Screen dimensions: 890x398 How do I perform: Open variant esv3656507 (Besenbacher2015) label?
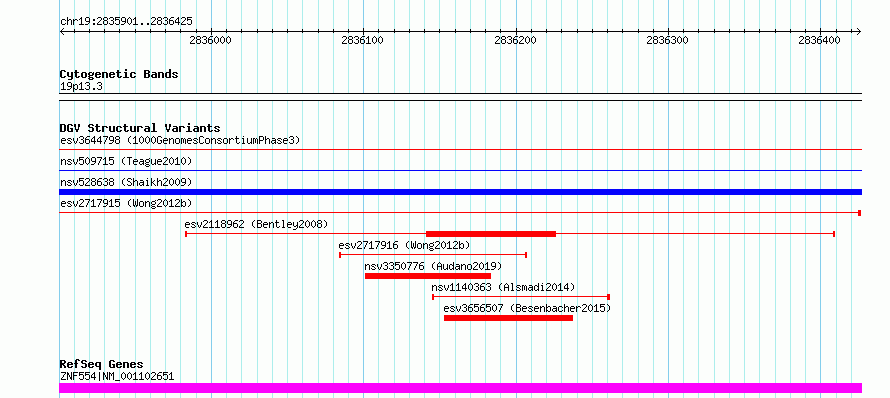[527, 308]
